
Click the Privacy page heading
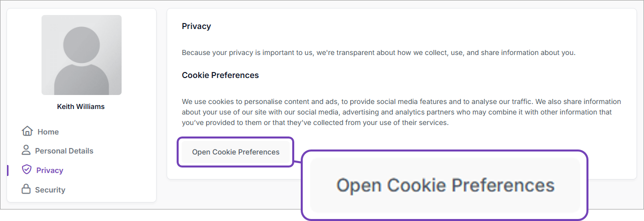tap(196, 26)
